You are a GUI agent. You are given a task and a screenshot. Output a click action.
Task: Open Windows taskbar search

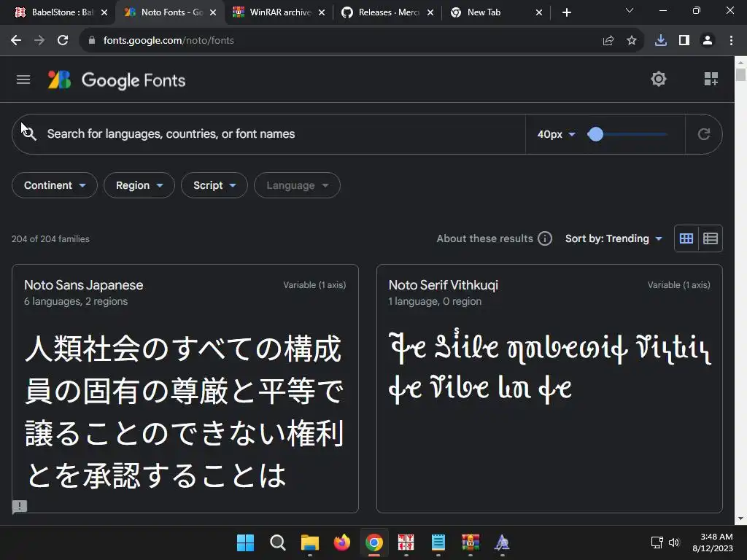pyautogui.click(x=277, y=542)
